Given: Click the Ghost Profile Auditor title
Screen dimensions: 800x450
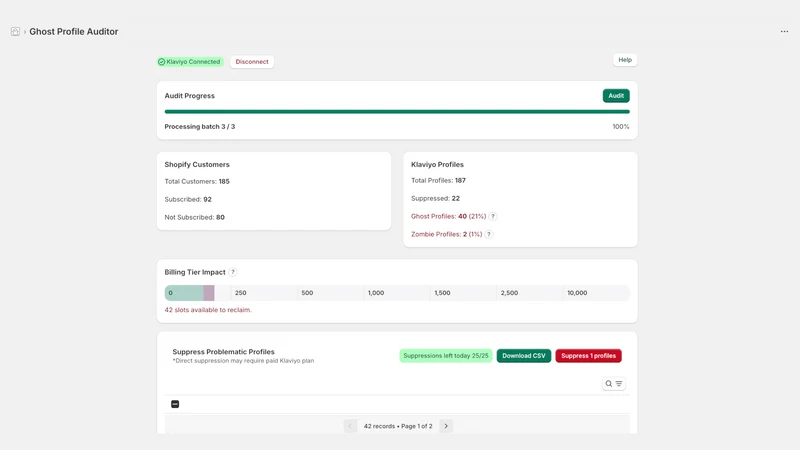Looking at the screenshot, I should [73, 32].
